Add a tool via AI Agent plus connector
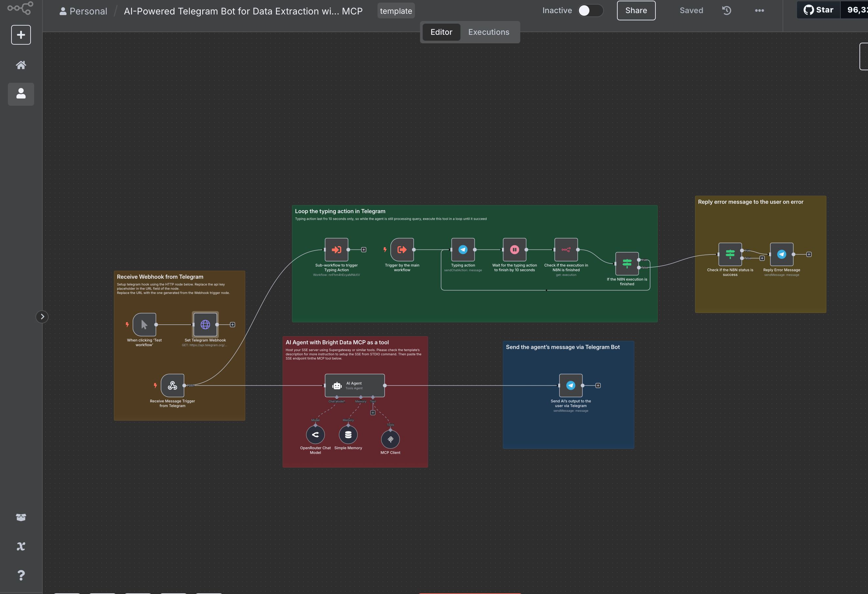Screen dimensions: 868x594 [x=373, y=412]
